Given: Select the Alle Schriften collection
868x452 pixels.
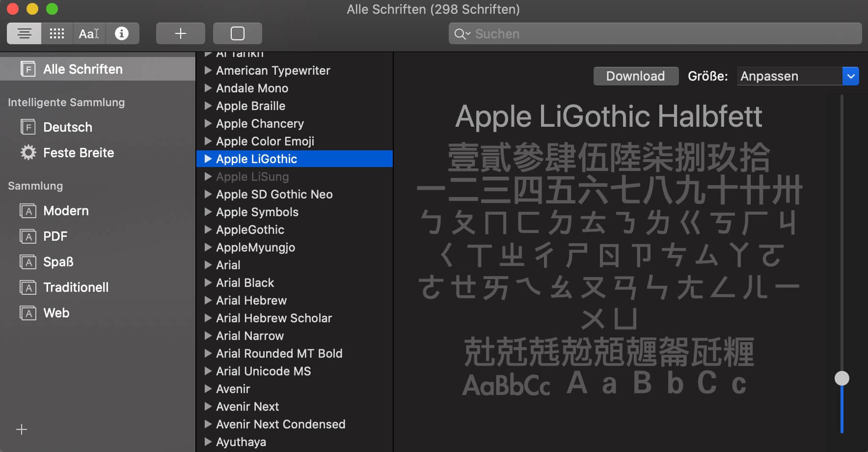Looking at the screenshot, I should [x=82, y=69].
